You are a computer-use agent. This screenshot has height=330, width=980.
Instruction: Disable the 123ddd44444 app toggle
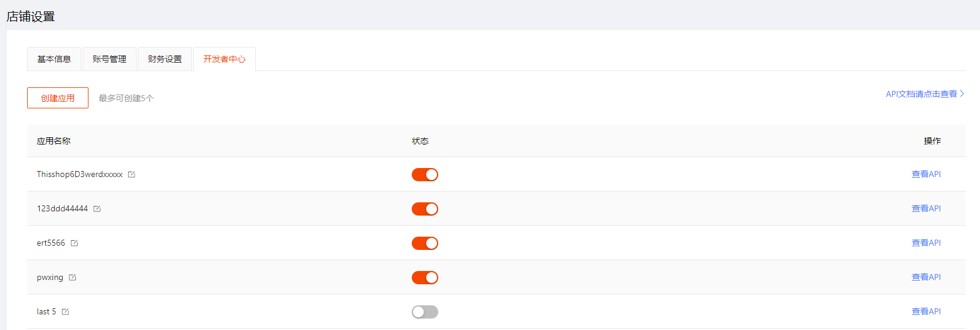pos(425,209)
